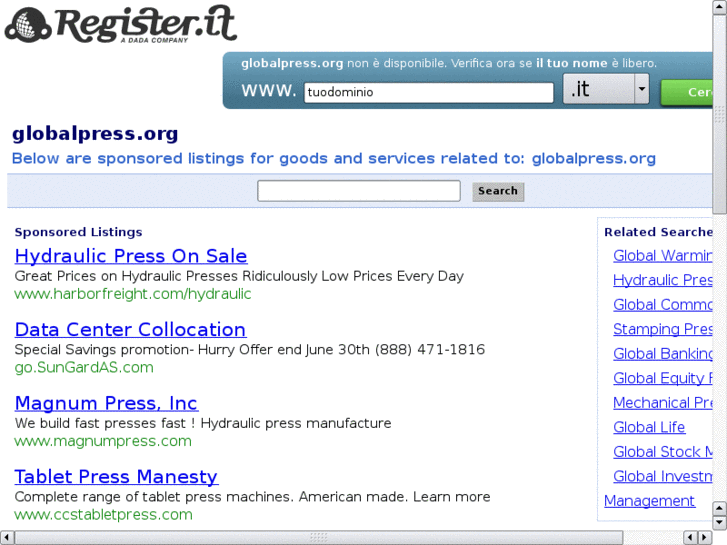
Task: Click the Sponsored Listings heading
Action: coord(78,232)
